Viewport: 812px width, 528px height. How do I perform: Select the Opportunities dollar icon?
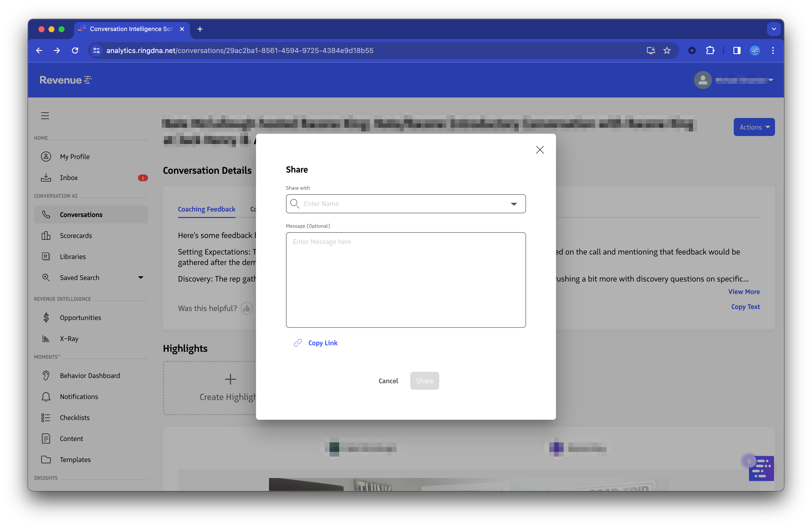[x=46, y=317]
